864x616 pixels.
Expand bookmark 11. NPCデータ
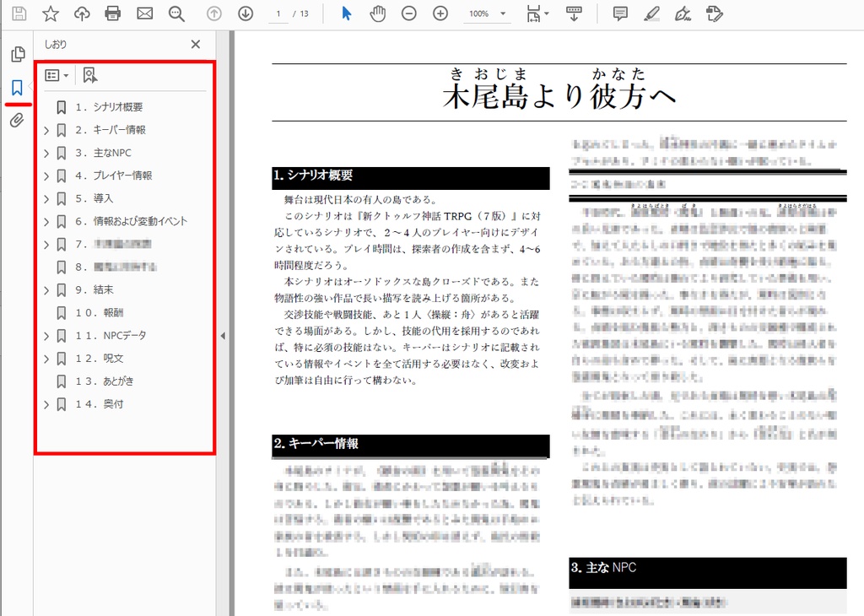pos(46,336)
